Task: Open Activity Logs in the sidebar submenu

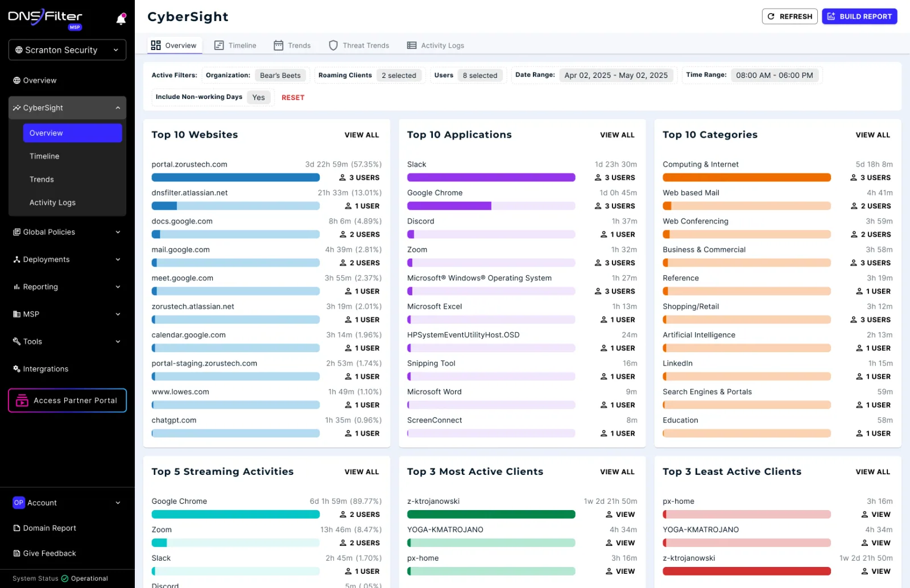Action: tap(52, 203)
